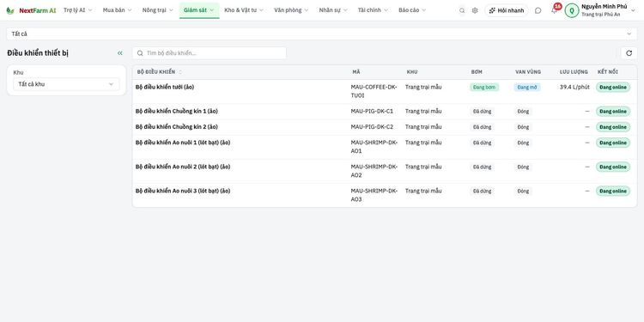Screen dimensions: 644x322
Task: Click the BƠM column header
Action: (x=477, y=72)
